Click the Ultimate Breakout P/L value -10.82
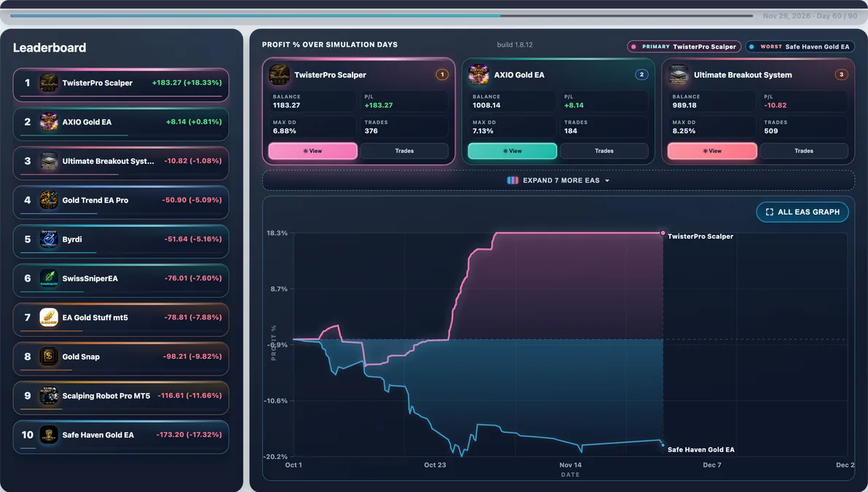 click(775, 105)
